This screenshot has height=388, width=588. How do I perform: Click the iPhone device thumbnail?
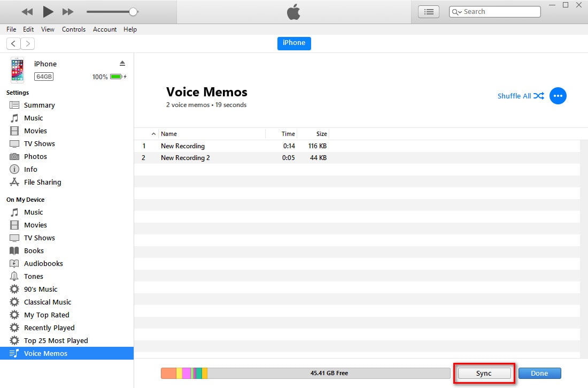click(17, 70)
